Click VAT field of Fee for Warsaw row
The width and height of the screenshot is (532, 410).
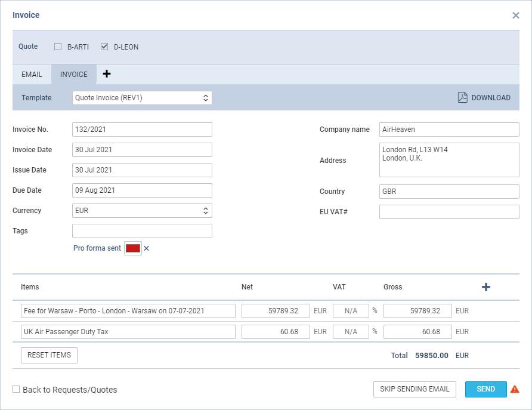click(x=351, y=311)
